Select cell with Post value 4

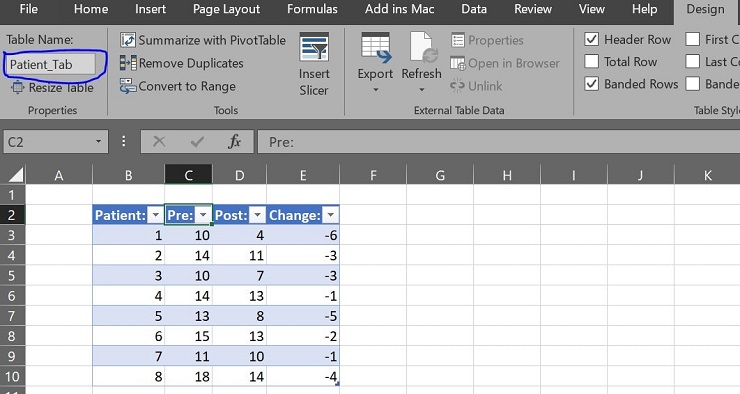[x=239, y=235]
